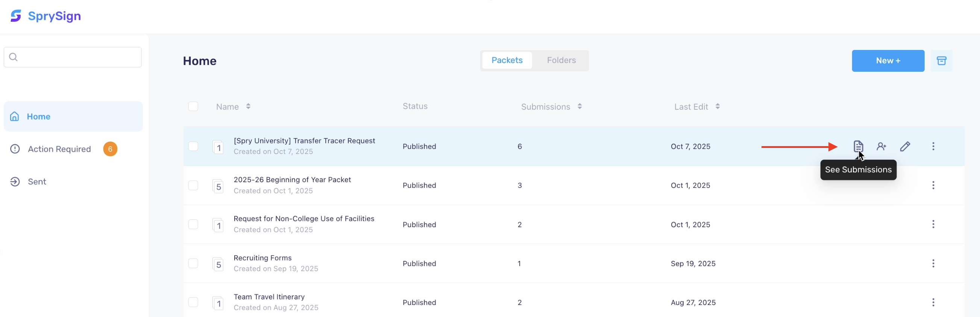Click the submissions count 6 for Transfer Tracer
Viewport: 980px width, 317px height.
[520, 146]
